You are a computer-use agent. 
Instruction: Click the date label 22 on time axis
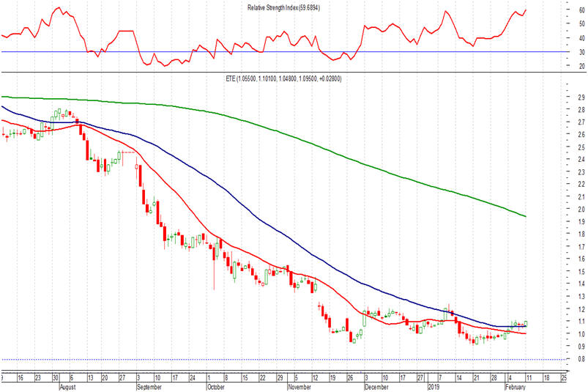pyautogui.click(x=262, y=378)
